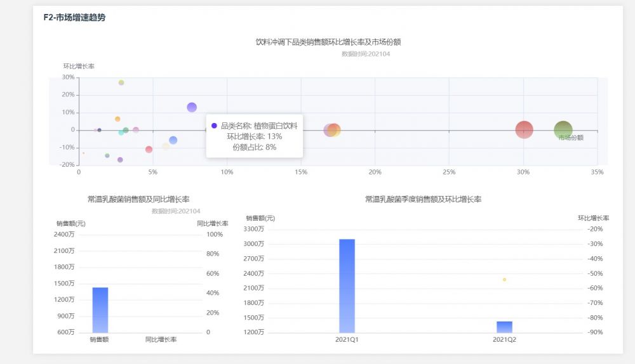Click the small orange bubble near 6% growth
Viewport: 635px width, 364px height.
117,119
